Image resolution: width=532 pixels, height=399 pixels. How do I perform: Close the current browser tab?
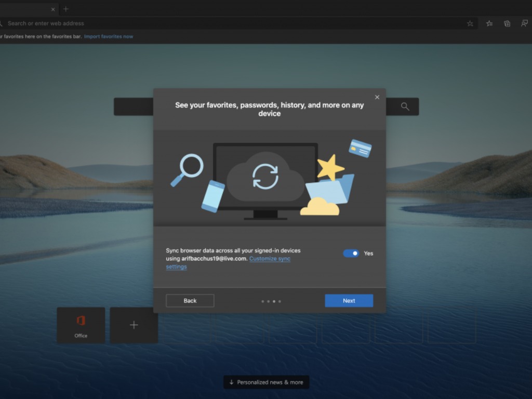pyautogui.click(x=53, y=9)
